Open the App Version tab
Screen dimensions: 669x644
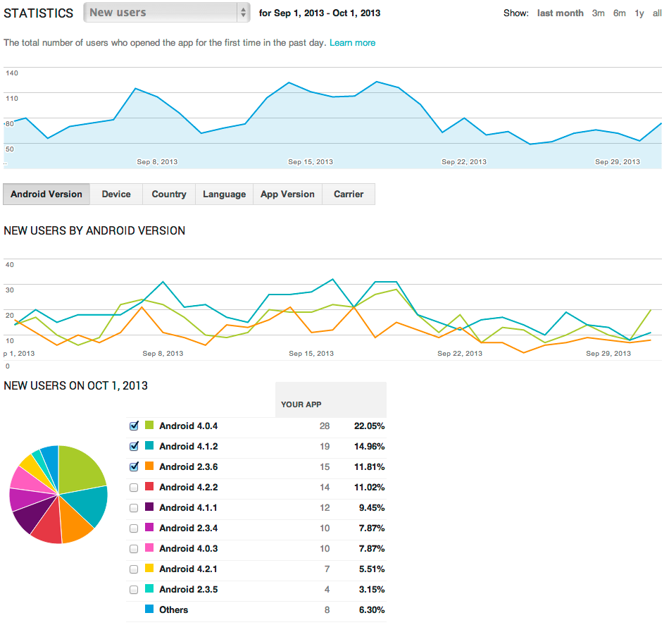287,194
